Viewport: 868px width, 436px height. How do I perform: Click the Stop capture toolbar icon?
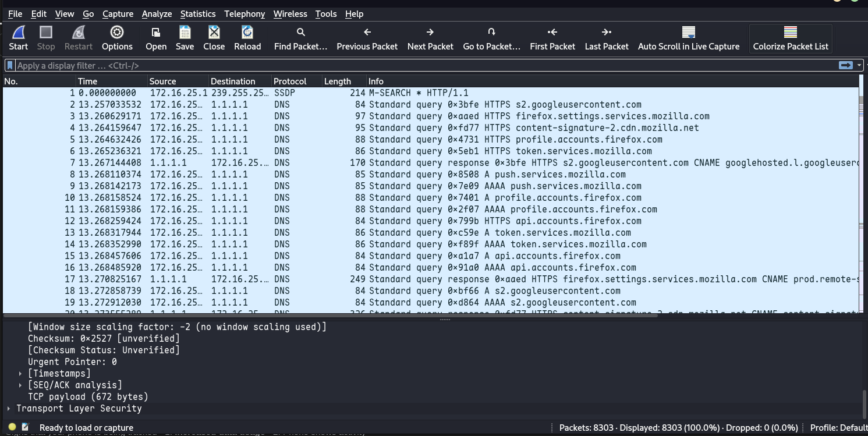click(46, 38)
